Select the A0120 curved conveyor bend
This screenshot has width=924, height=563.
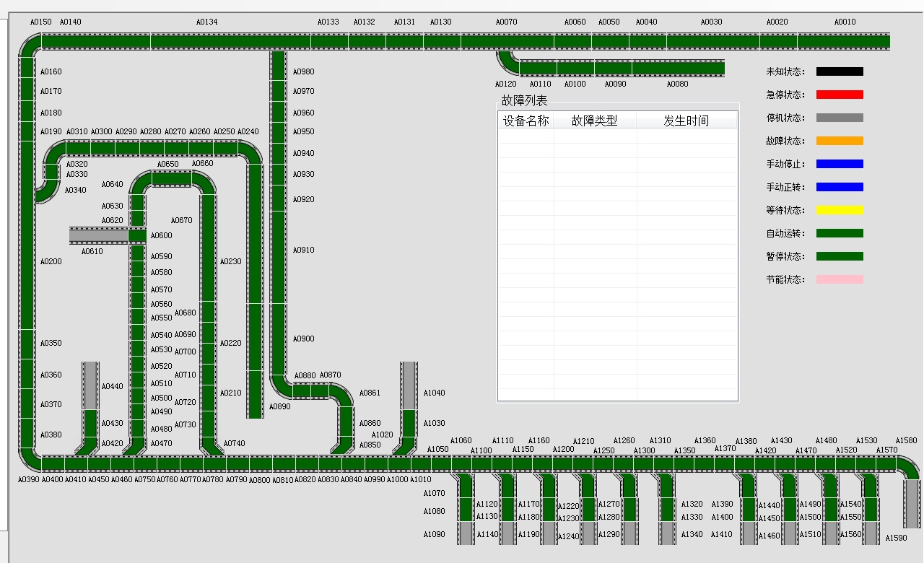point(507,63)
